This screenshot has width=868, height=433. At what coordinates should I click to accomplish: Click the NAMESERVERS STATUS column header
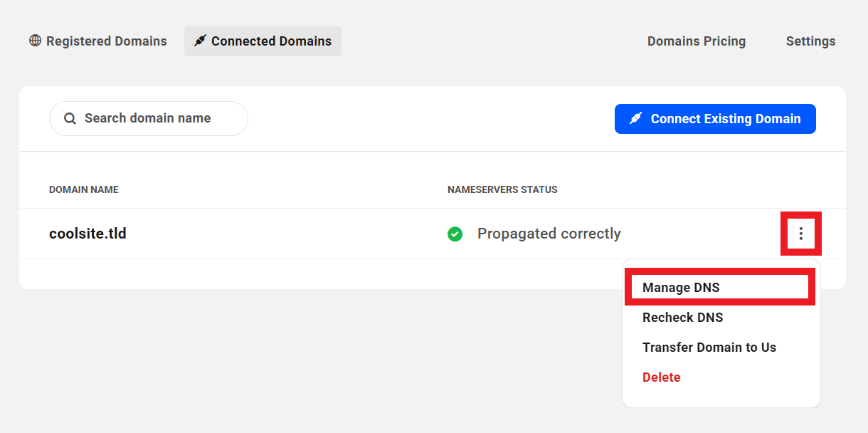point(502,189)
